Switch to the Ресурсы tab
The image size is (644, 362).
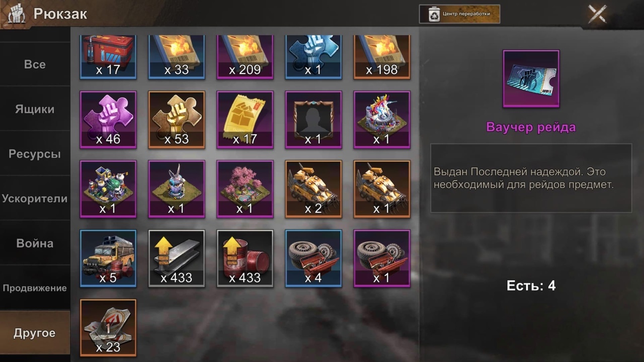35,154
